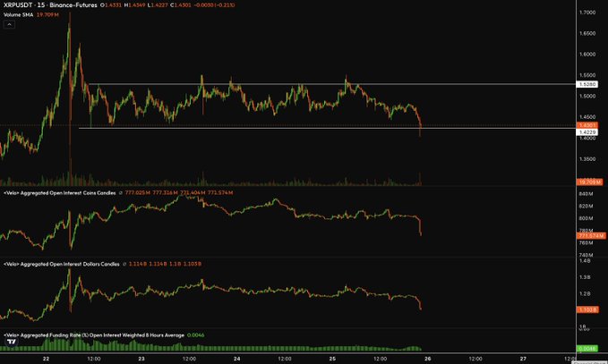The width and height of the screenshot is (608, 364).
Task: Click the 1.3B dollars axis tick
Action: pyautogui.click(x=585, y=277)
